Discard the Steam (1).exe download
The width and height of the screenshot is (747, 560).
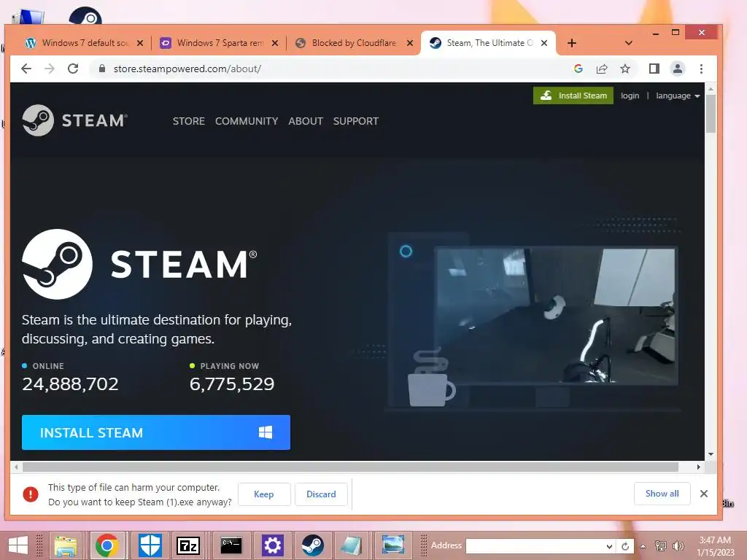[321, 494]
